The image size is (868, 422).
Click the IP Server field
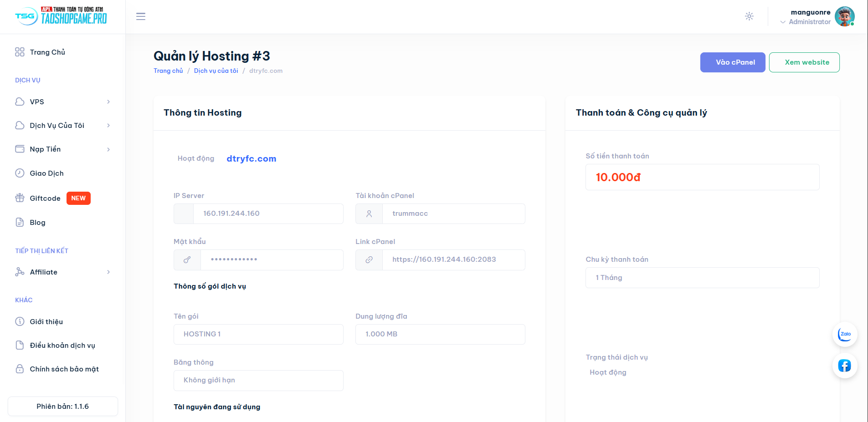[268, 214]
